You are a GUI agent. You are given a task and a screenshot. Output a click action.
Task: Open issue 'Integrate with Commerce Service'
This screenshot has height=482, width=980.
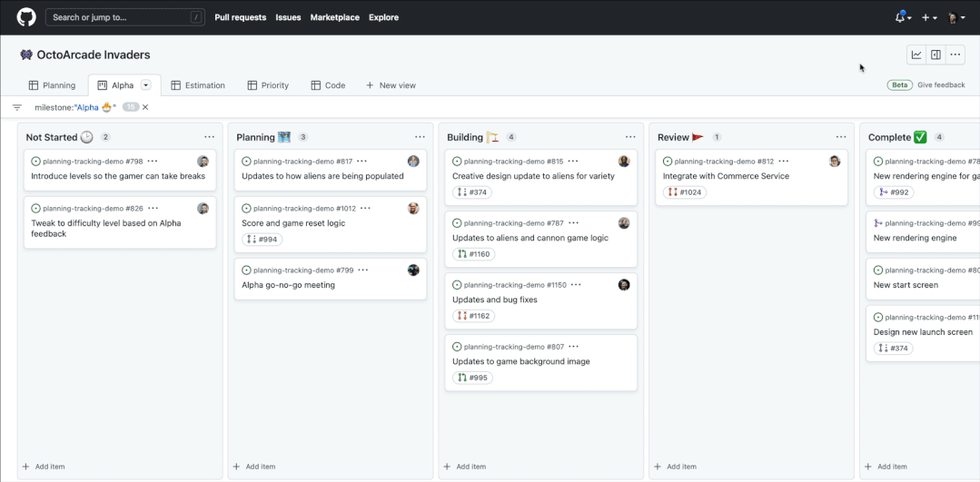[x=727, y=176]
